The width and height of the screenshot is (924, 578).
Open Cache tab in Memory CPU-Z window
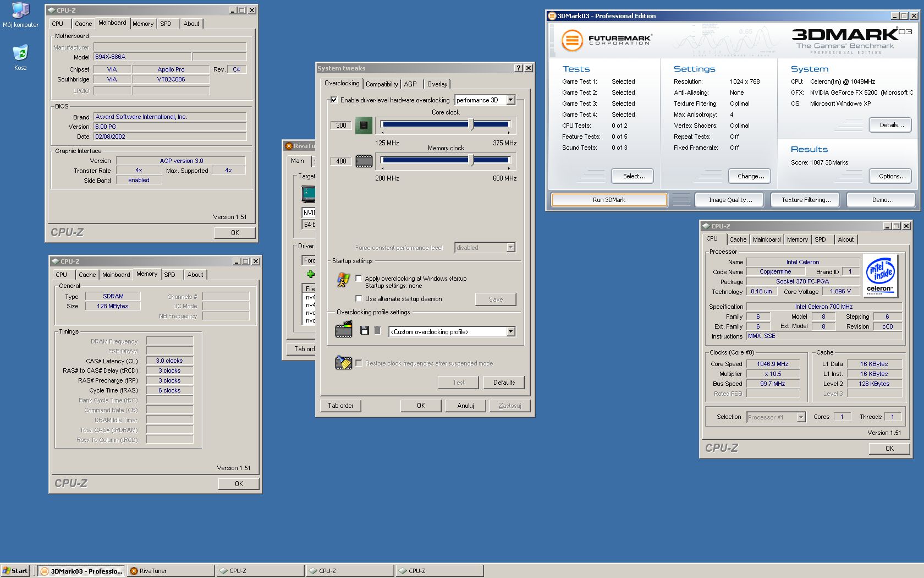[x=87, y=275]
